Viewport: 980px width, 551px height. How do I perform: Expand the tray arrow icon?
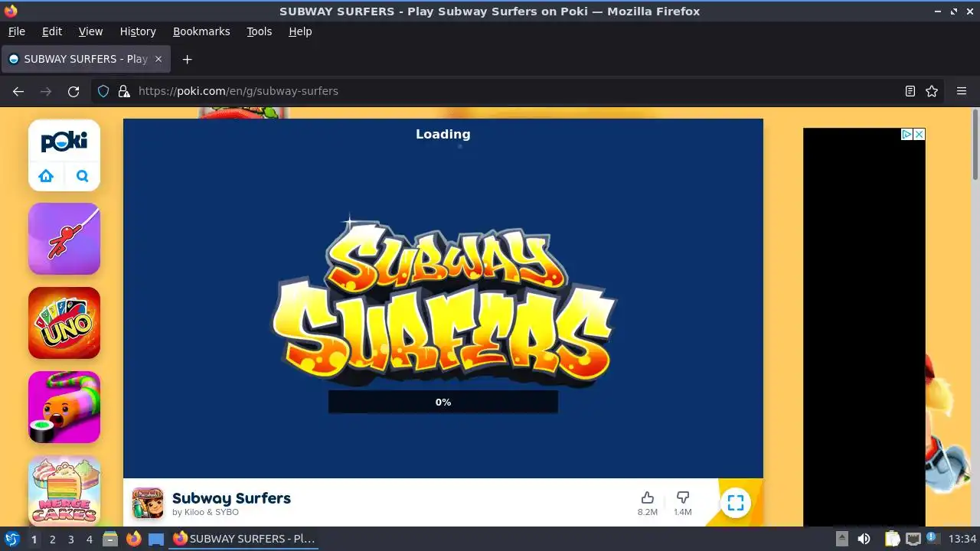tap(841, 539)
